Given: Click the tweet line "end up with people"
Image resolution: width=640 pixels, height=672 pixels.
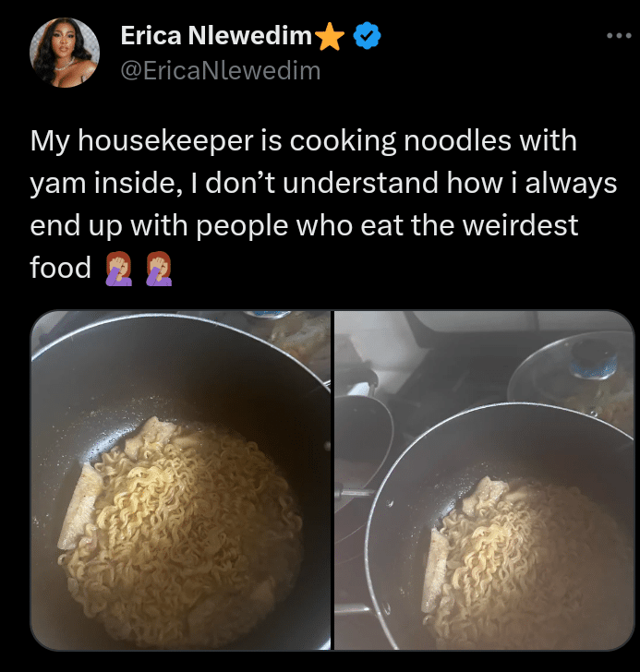Looking at the screenshot, I should pyautogui.click(x=304, y=226).
